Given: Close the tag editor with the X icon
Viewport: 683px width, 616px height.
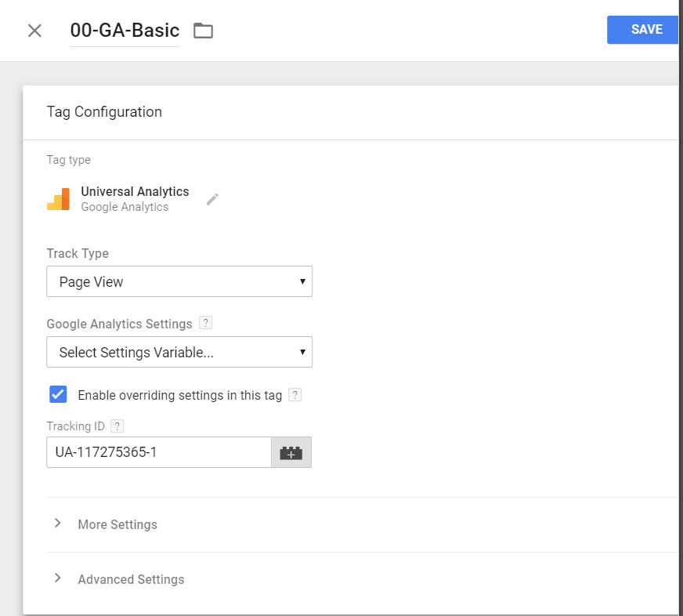Looking at the screenshot, I should [x=34, y=31].
